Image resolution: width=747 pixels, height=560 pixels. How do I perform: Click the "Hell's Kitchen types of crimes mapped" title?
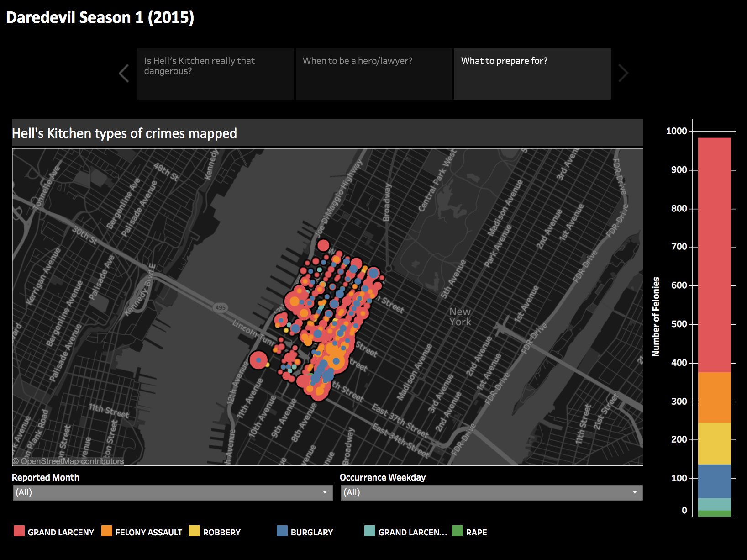tap(124, 133)
